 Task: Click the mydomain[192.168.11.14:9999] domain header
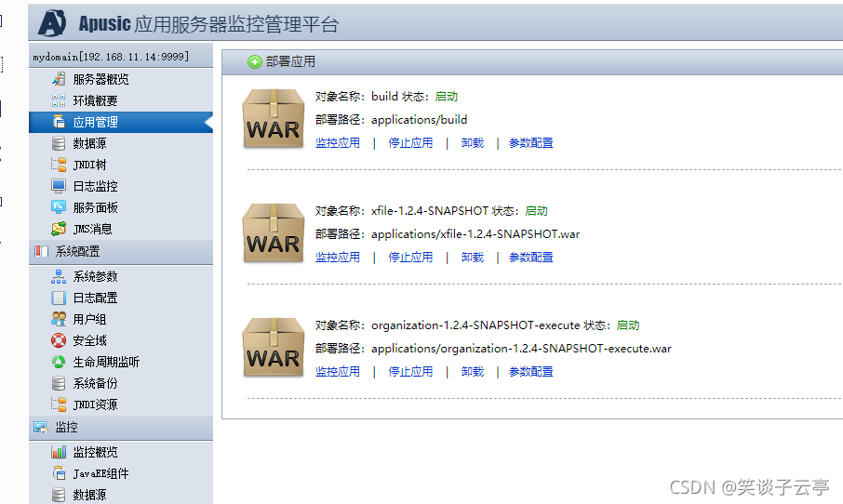click(x=121, y=56)
